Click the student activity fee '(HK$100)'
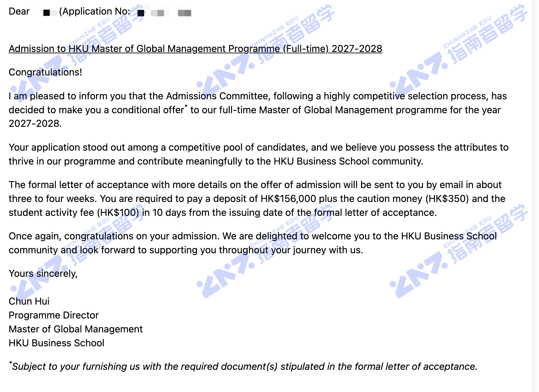 point(118,213)
